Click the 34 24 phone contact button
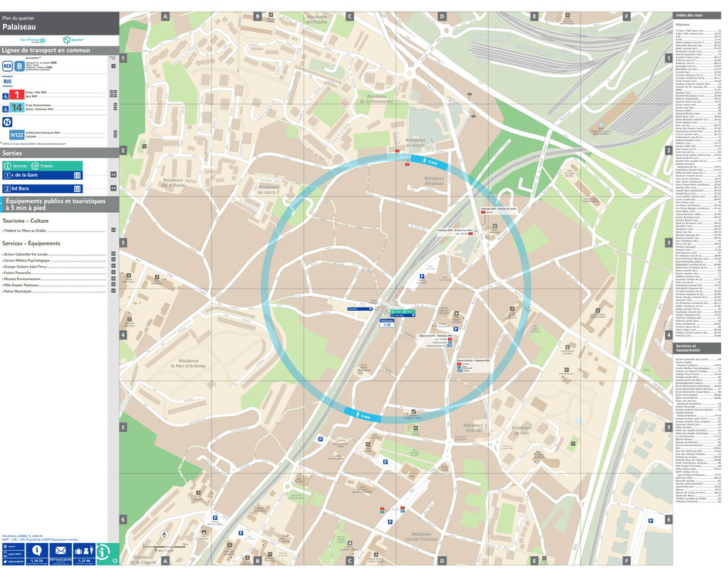This screenshot has height=577, width=728. tap(37, 561)
